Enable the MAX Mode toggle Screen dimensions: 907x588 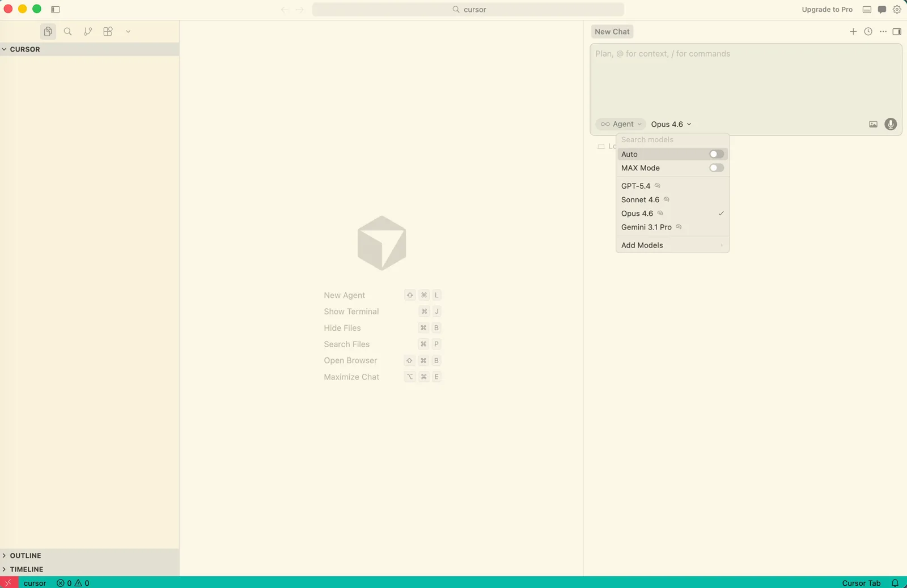[717, 168]
